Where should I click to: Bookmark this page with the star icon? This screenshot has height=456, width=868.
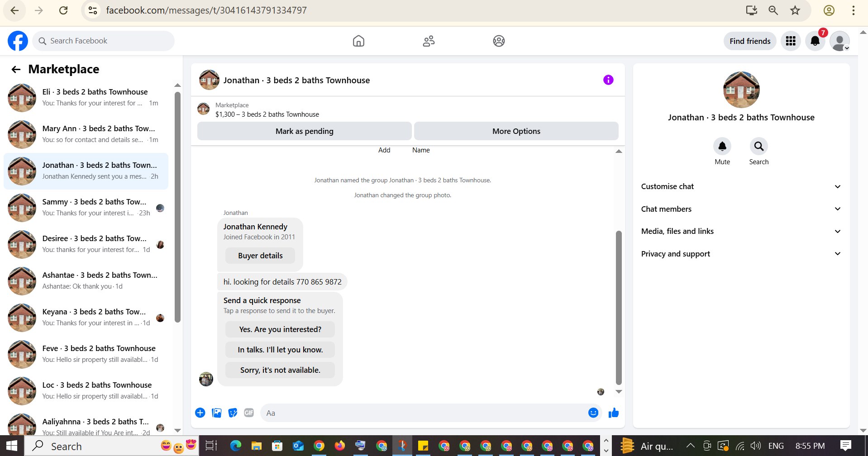[x=795, y=10]
